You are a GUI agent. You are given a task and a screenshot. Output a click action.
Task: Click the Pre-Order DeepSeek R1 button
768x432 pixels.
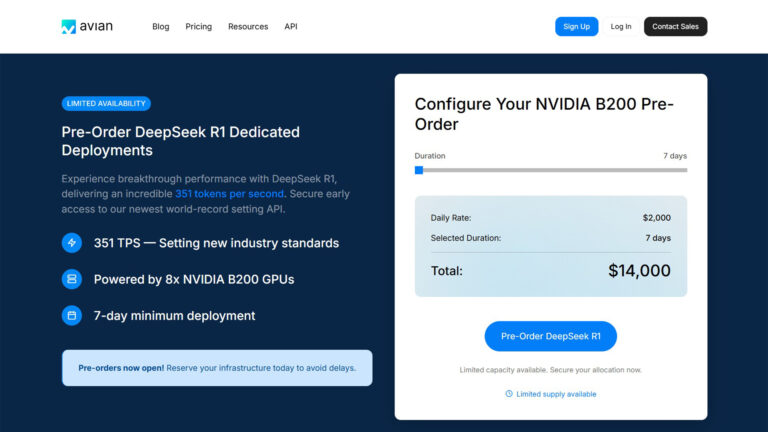(x=550, y=336)
